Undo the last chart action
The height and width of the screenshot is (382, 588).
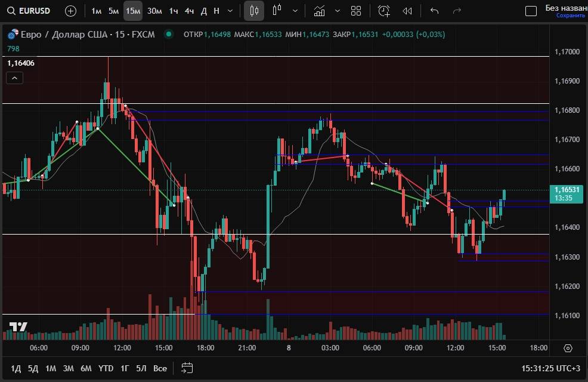[x=434, y=11]
